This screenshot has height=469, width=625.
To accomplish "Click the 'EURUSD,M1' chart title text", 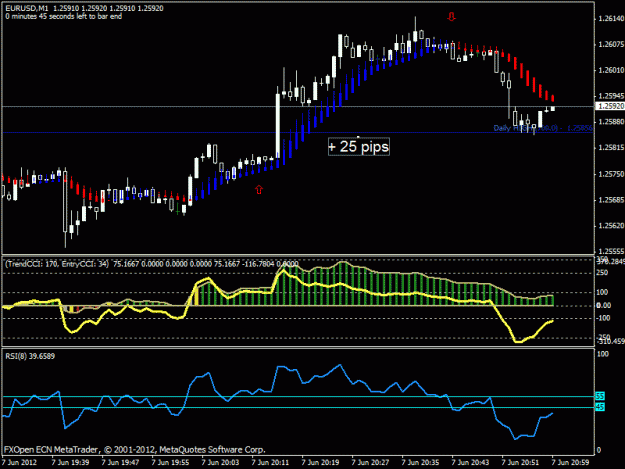I will 27,8.
